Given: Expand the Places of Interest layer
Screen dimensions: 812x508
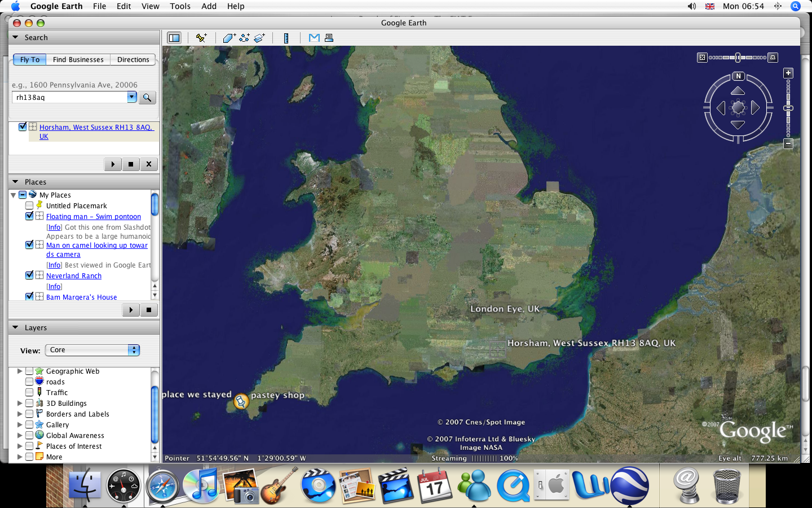Looking at the screenshot, I should point(20,446).
